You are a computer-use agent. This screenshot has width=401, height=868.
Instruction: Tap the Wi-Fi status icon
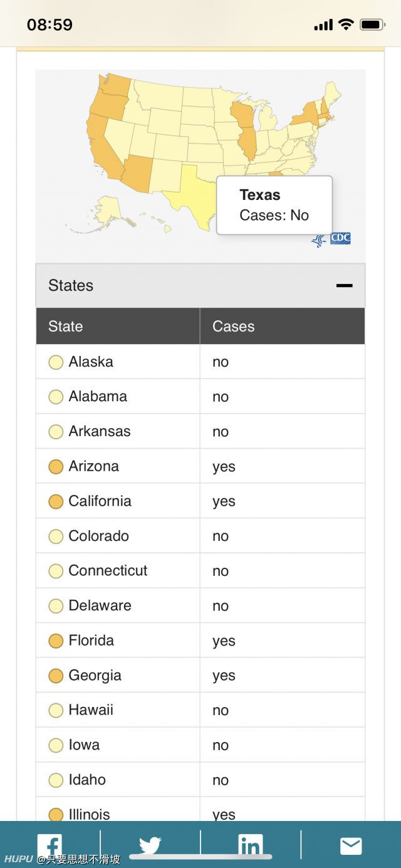tap(346, 24)
